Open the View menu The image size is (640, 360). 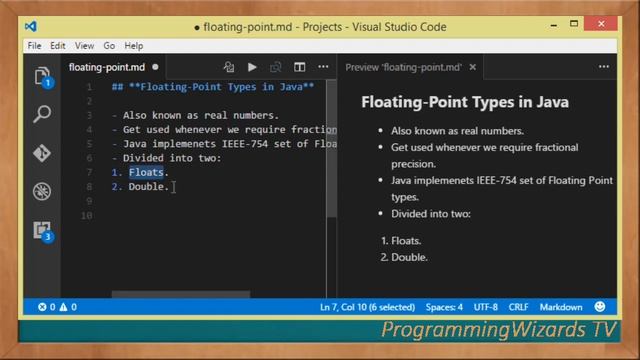coord(84,46)
